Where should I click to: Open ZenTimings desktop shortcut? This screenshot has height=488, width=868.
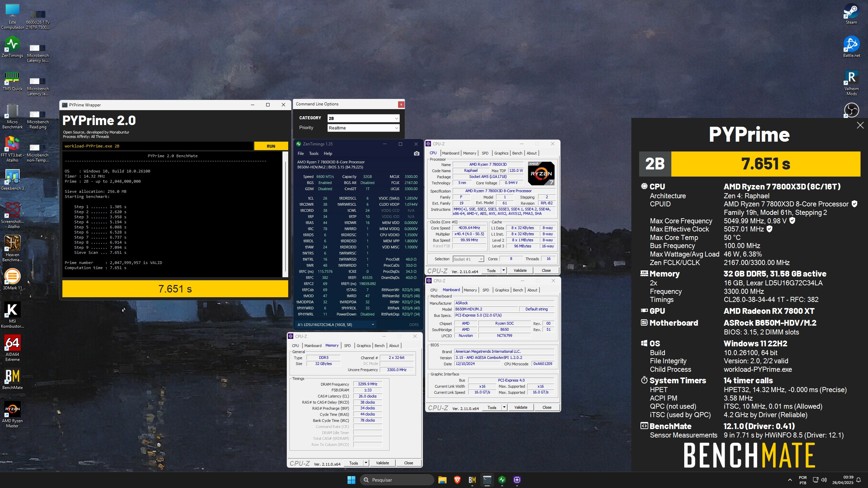[x=13, y=47]
